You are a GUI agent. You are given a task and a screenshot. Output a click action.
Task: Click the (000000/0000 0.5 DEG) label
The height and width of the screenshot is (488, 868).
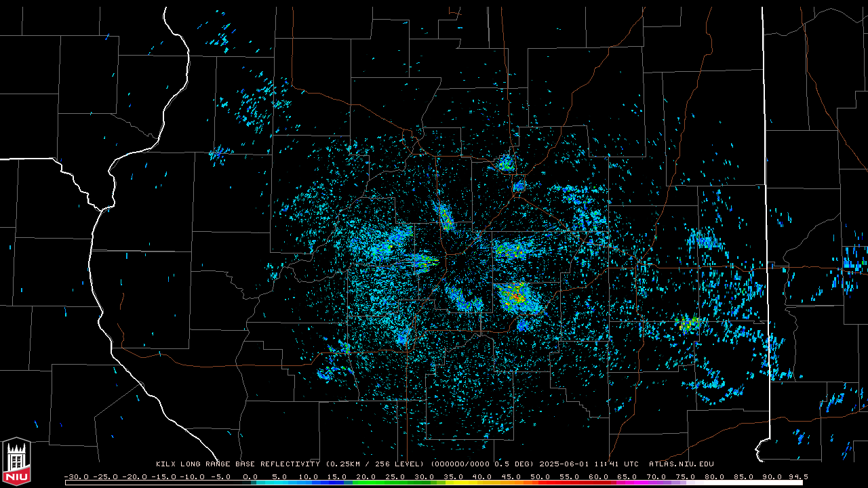pyautogui.click(x=482, y=464)
